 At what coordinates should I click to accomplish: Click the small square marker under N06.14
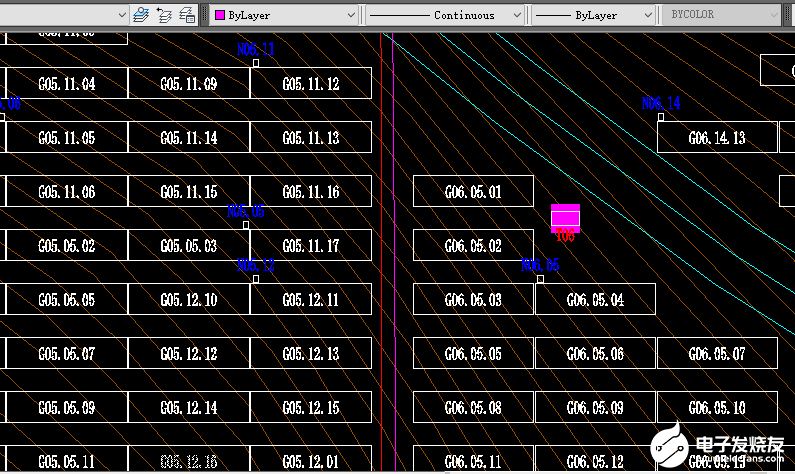pyautogui.click(x=661, y=117)
